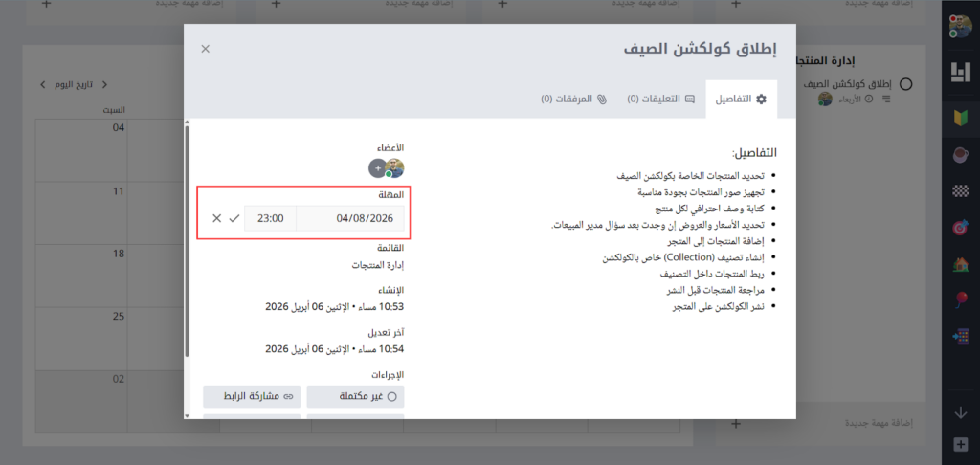The height and width of the screenshot is (465, 980).
Task: Confirm the deadline with the checkmark icon
Action: (234, 218)
